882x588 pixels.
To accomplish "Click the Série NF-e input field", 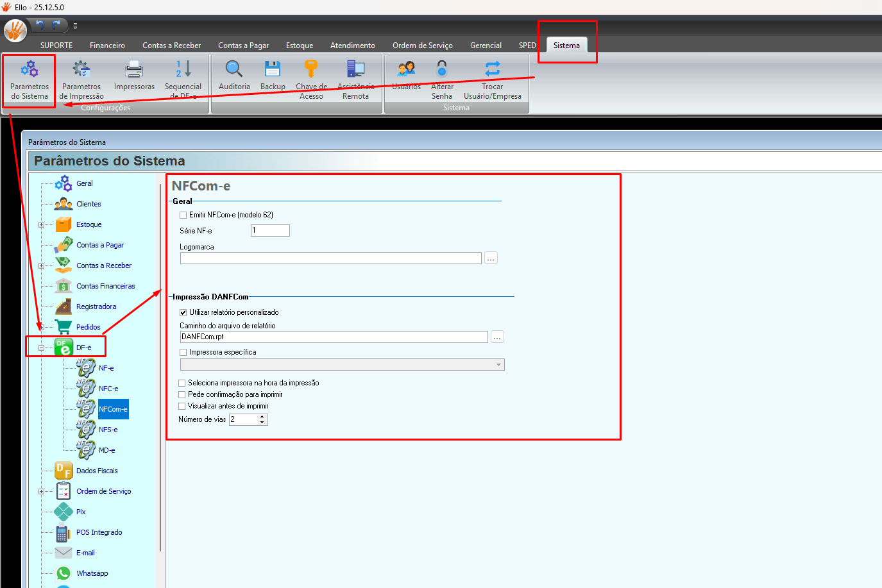I will point(270,231).
